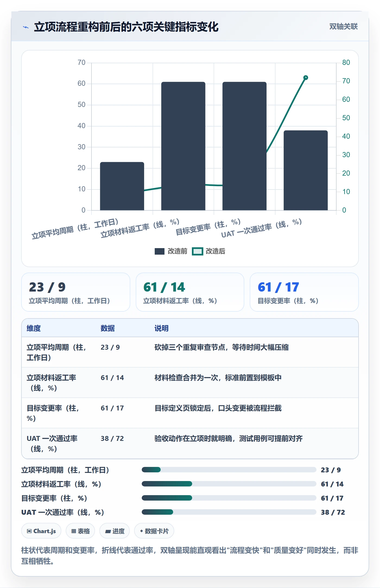The height and width of the screenshot is (588, 380).
Task: Click the 数据 column header
Action: 108,328
